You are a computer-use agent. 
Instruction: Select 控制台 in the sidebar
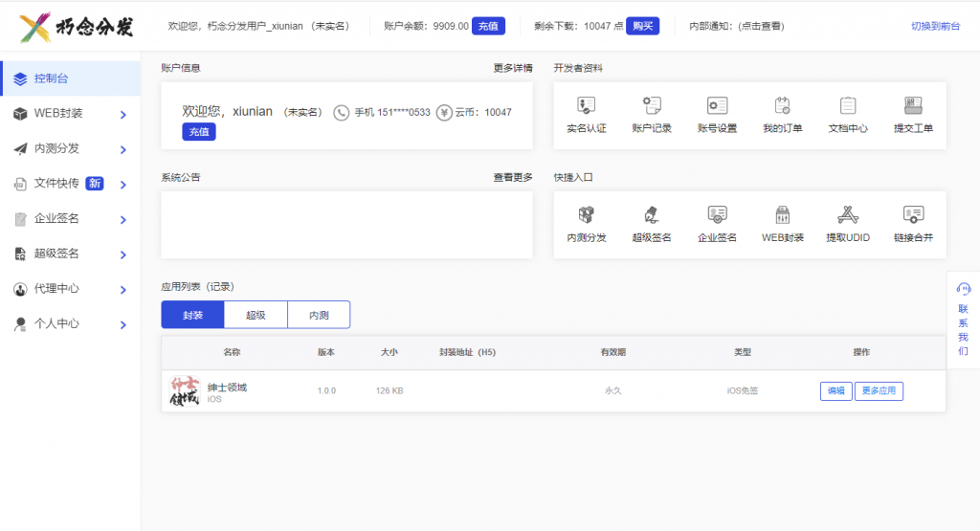pyautogui.click(x=70, y=78)
